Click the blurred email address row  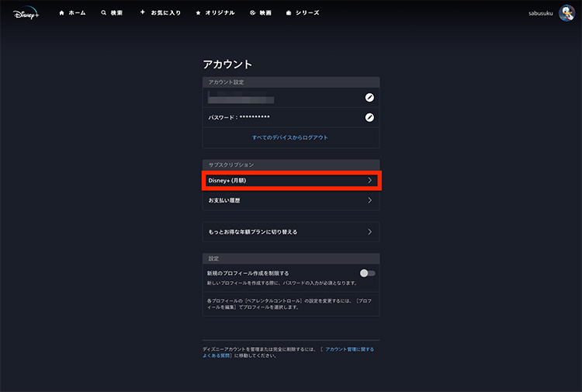coord(241,97)
